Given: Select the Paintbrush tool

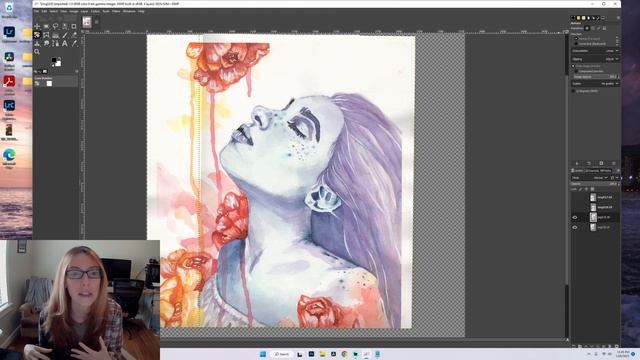Looking at the screenshot, I should click(x=64, y=35).
